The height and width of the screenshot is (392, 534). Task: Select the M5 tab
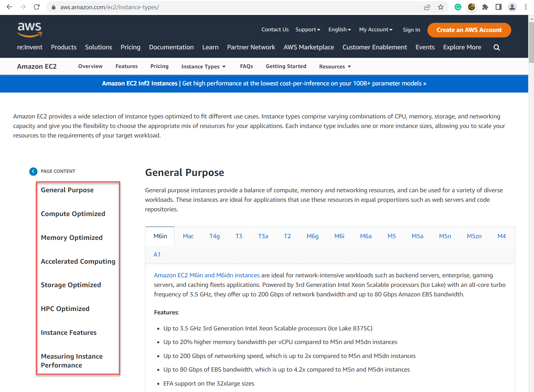[x=392, y=236]
